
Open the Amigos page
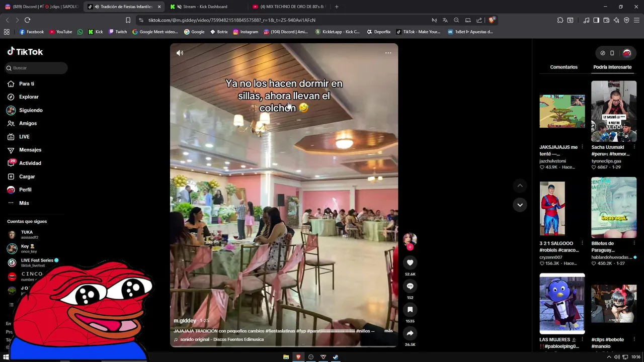tap(28, 123)
